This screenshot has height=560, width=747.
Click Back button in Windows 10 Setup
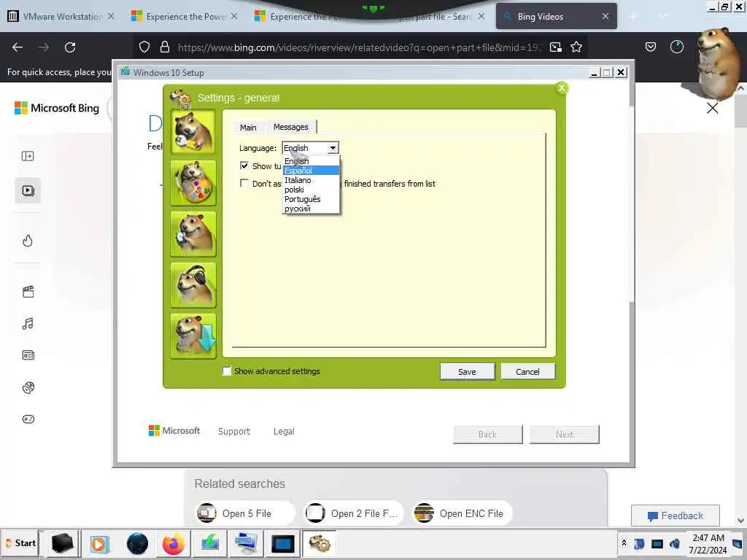487,435
